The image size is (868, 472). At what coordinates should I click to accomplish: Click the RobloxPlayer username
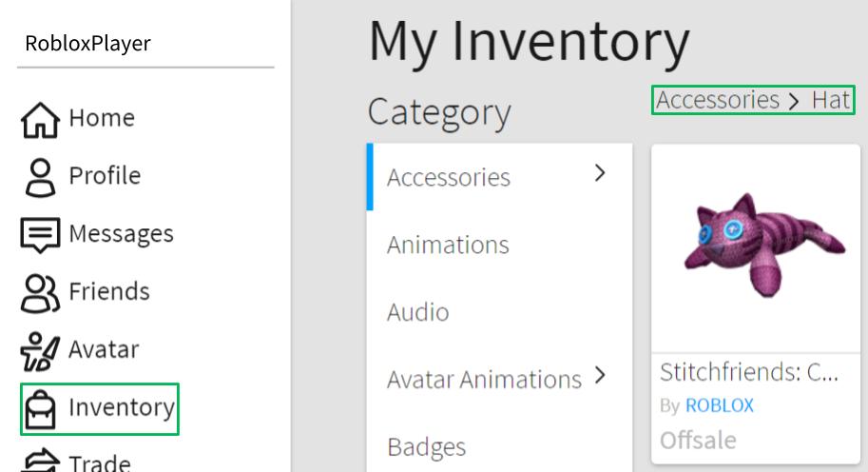pyautogui.click(x=87, y=44)
